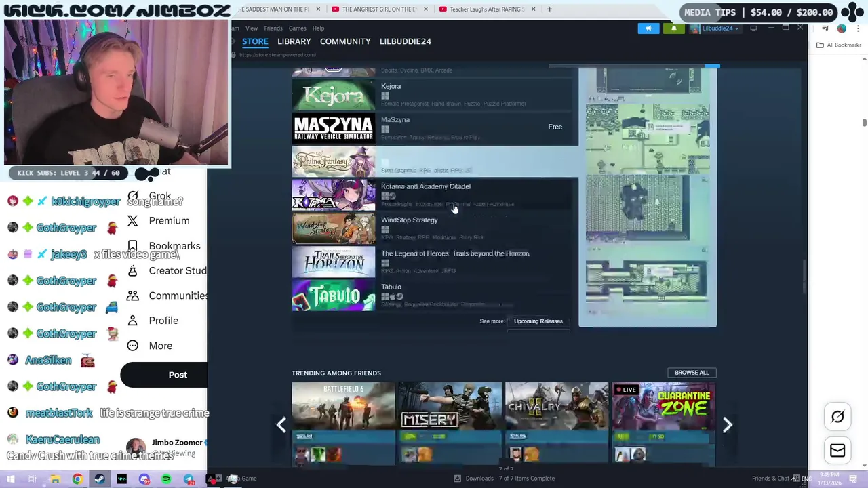The width and height of the screenshot is (868, 488).
Task: Open the Chivalry trending card
Action: tap(557, 424)
